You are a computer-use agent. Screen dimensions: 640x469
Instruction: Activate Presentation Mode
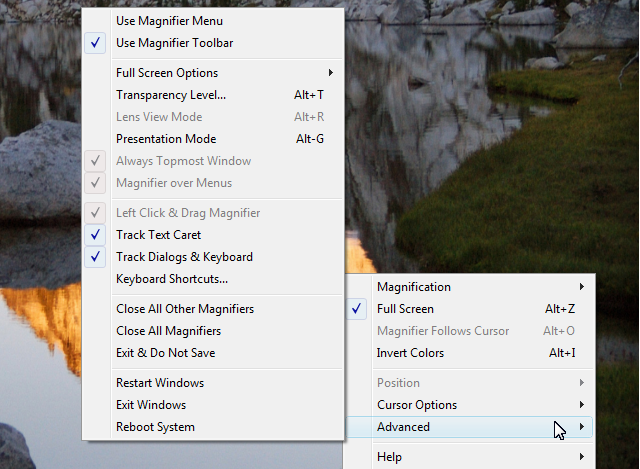[166, 139]
